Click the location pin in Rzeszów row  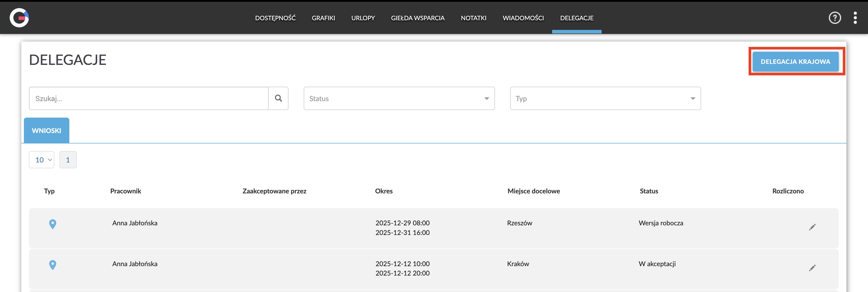click(53, 224)
